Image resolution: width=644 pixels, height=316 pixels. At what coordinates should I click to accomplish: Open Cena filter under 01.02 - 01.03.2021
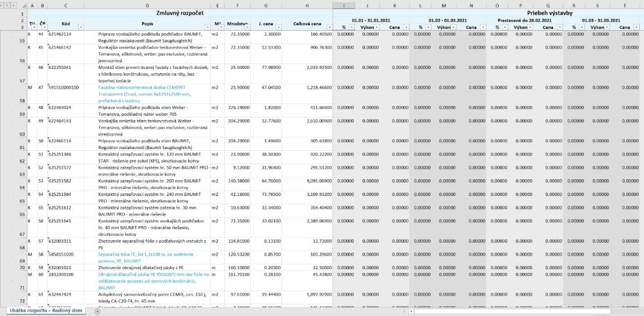[483, 27]
